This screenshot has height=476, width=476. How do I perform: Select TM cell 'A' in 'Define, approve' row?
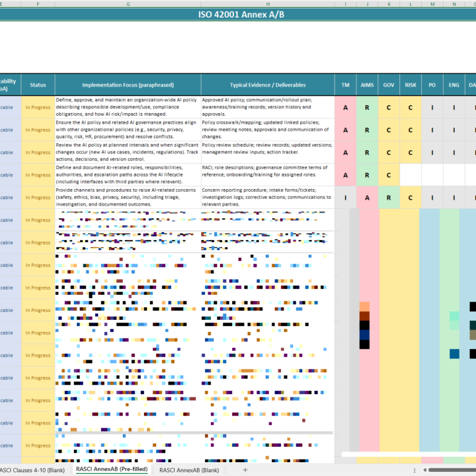[346, 108]
